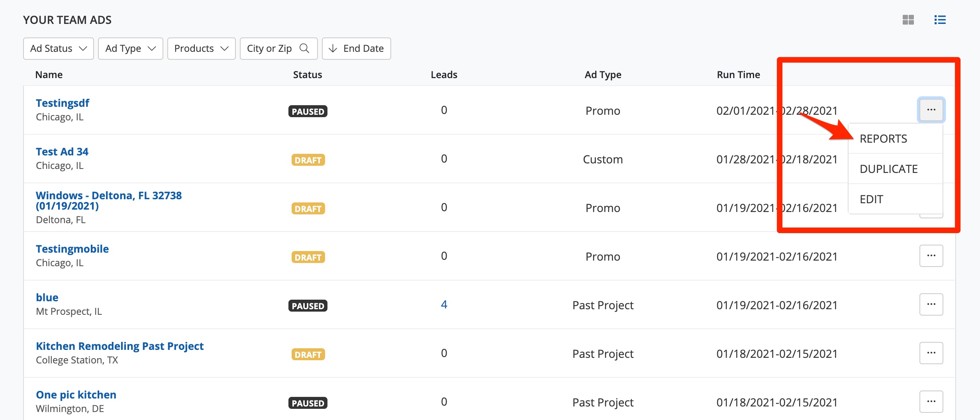Select REPORTS from the context menu
Viewport: 980px width, 420px height.
pyautogui.click(x=883, y=139)
